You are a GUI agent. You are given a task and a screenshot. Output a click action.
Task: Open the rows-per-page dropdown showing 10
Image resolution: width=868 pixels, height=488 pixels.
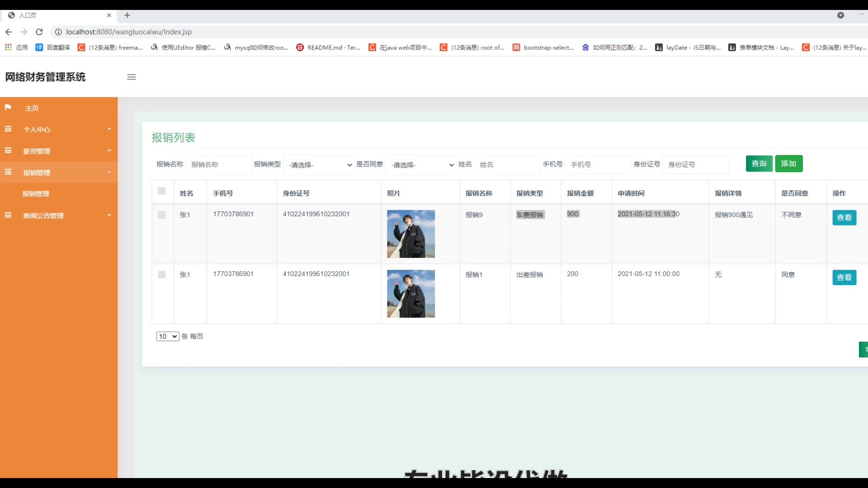coord(167,337)
